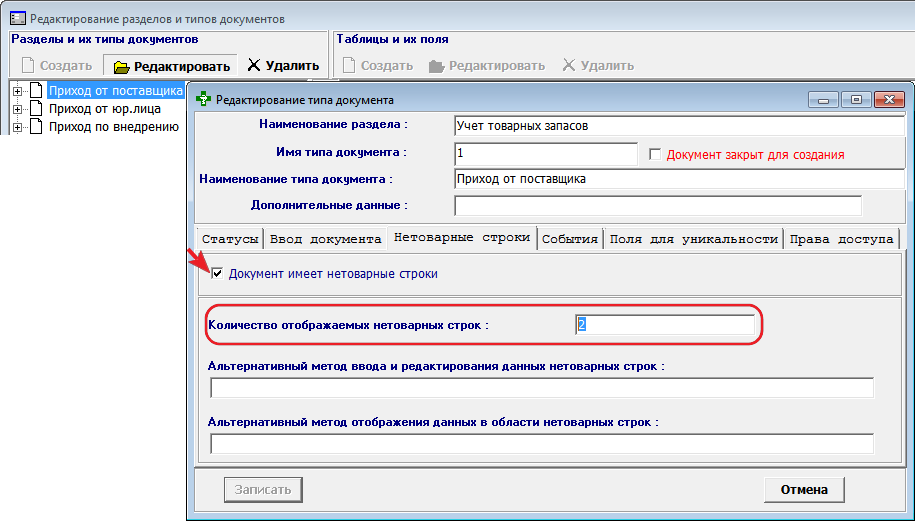
Task: Expand the Приход по внедрению tree node
Action: point(17,127)
